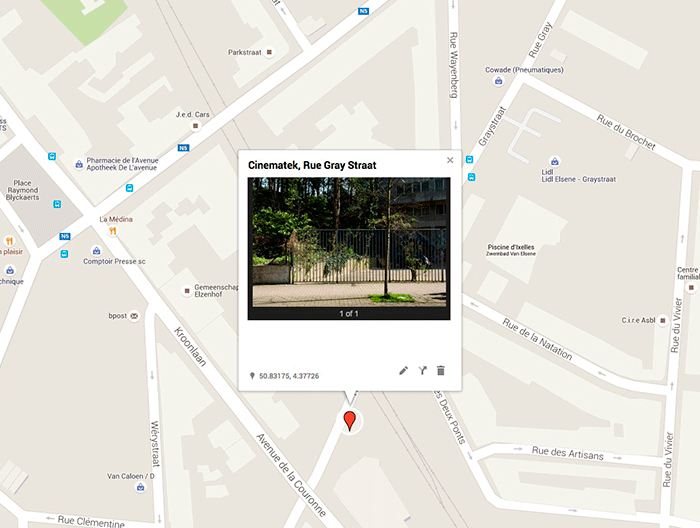Click the Cowade (Pneumatiques) shop icon
The image size is (700, 528).
pyautogui.click(x=498, y=81)
